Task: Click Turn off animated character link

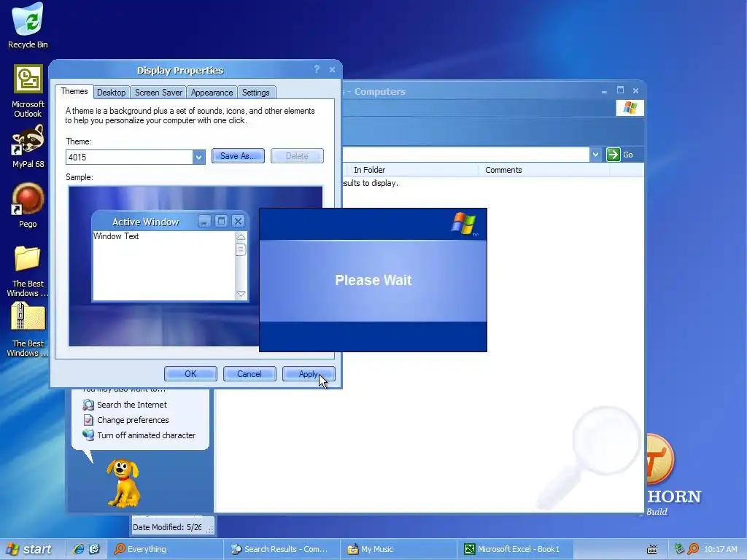Action: (x=146, y=435)
